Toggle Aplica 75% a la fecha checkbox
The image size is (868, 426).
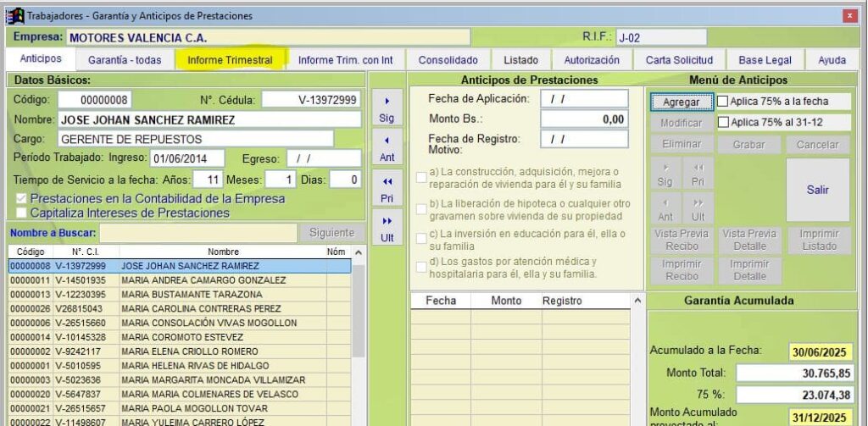coord(723,102)
